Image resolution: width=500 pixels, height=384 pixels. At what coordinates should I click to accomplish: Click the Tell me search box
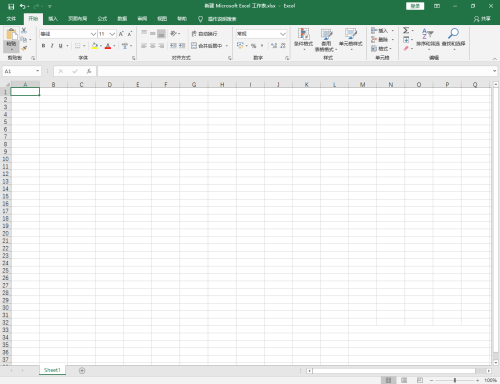click(x=217, y=19)
